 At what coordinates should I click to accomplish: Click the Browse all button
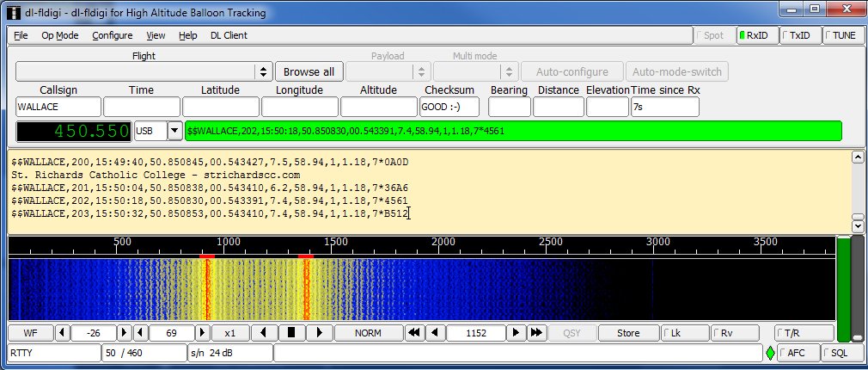click(309, 71)
